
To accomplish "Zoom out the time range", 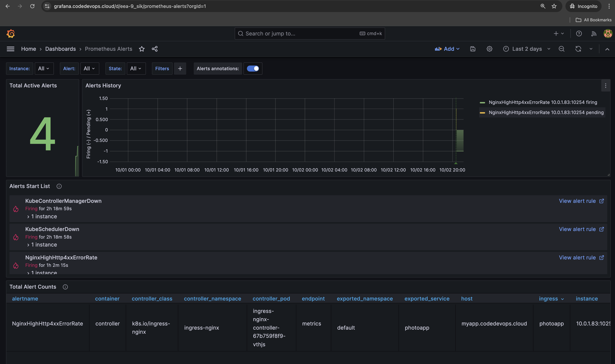I will tap(561, 49).
